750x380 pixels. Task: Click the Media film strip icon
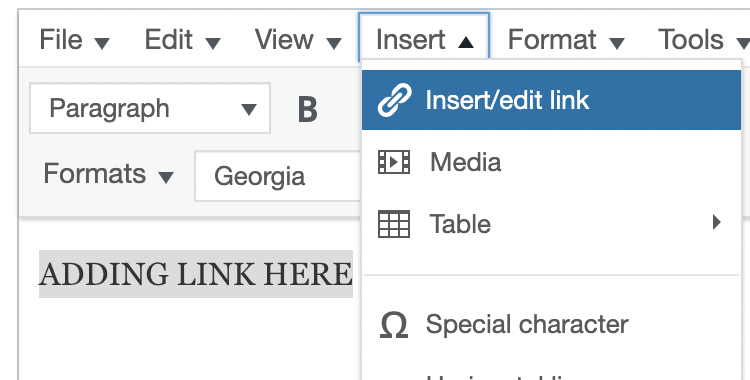(x=394, y=162)
